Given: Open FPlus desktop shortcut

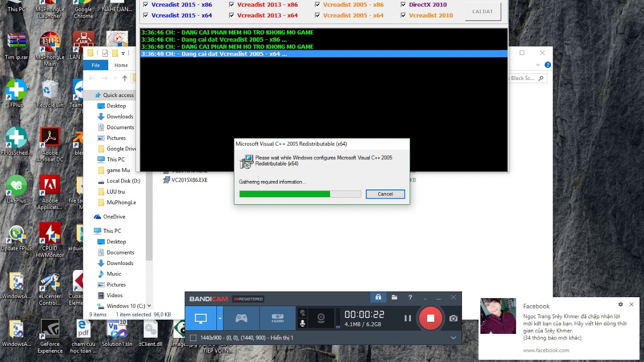Looking at the screenshot, I should pyautogui.click(x=16, y=95).
